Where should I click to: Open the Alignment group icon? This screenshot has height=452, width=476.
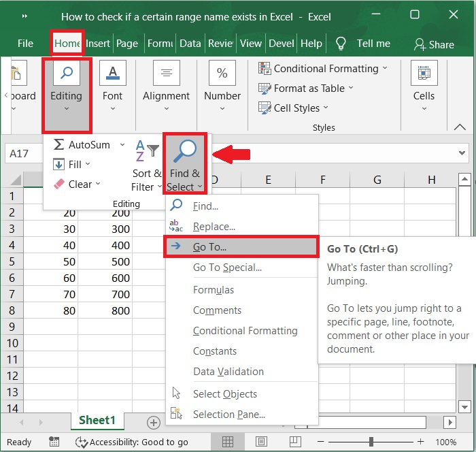pyautogui.click(x=167, y=73)
